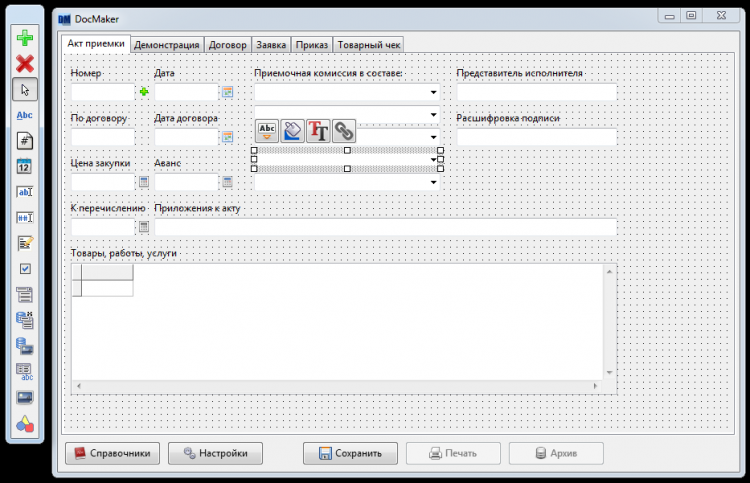Viewport: 750px width, 483px height.
Task: Open the Архив button
Action: click(x=556, y=453)
